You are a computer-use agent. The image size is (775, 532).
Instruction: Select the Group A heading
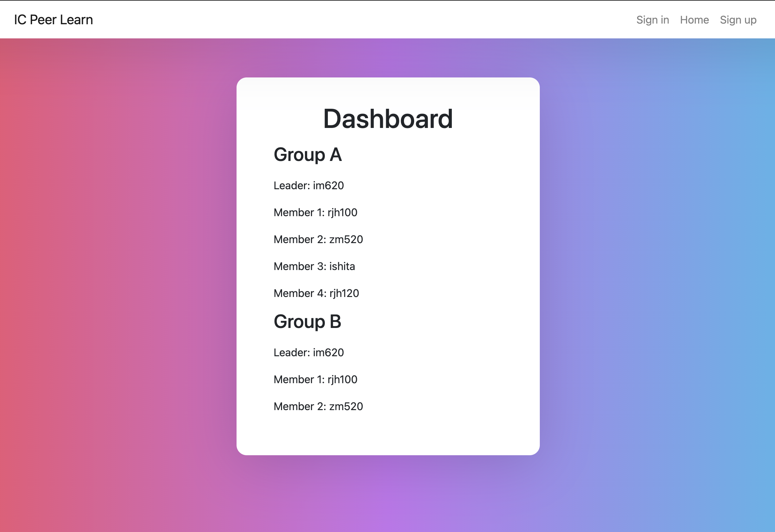click(x=308, y=155)
